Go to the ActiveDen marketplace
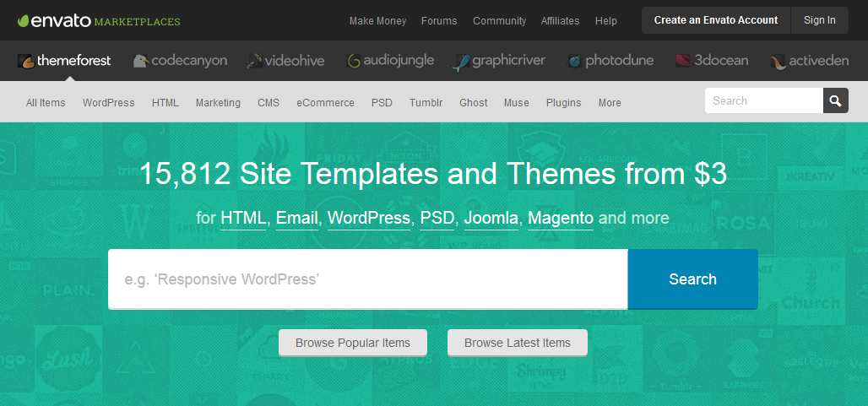The width and height of the screenshot is (868, 406). coord(810,61)
